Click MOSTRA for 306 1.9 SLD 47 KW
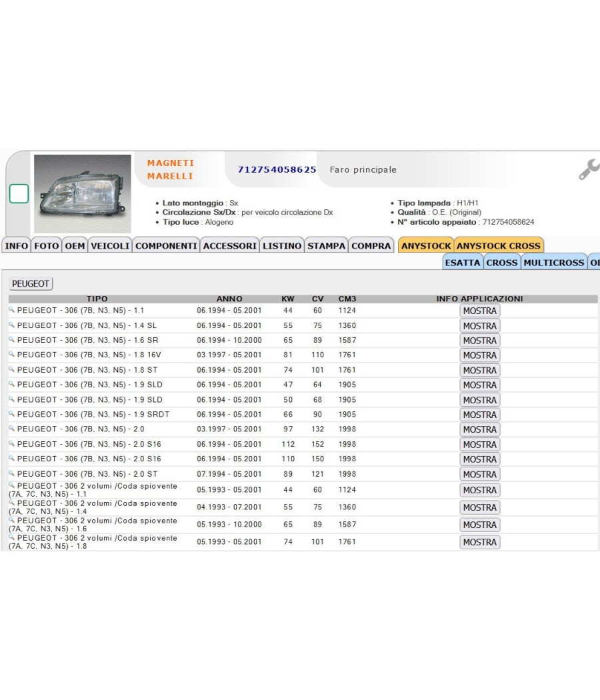The height and width of the screenshot is (700, 600). (x=480, y=385)
